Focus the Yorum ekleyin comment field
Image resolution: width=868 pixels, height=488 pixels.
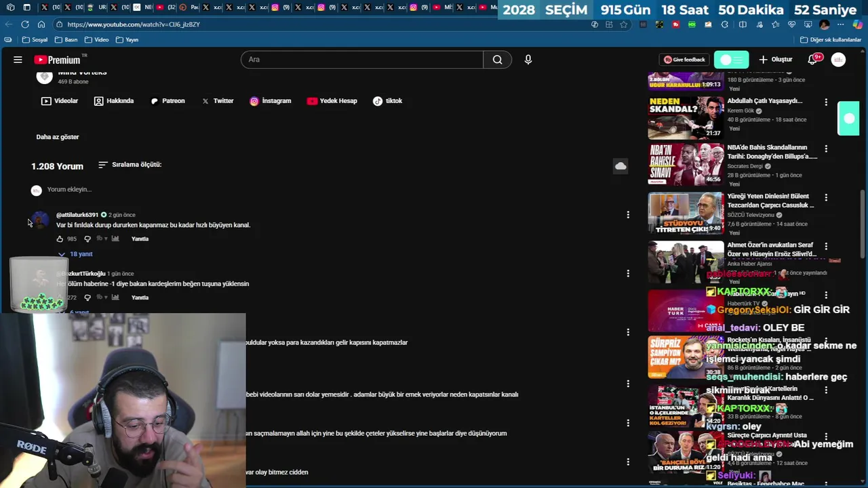click(x=69, y=190)
